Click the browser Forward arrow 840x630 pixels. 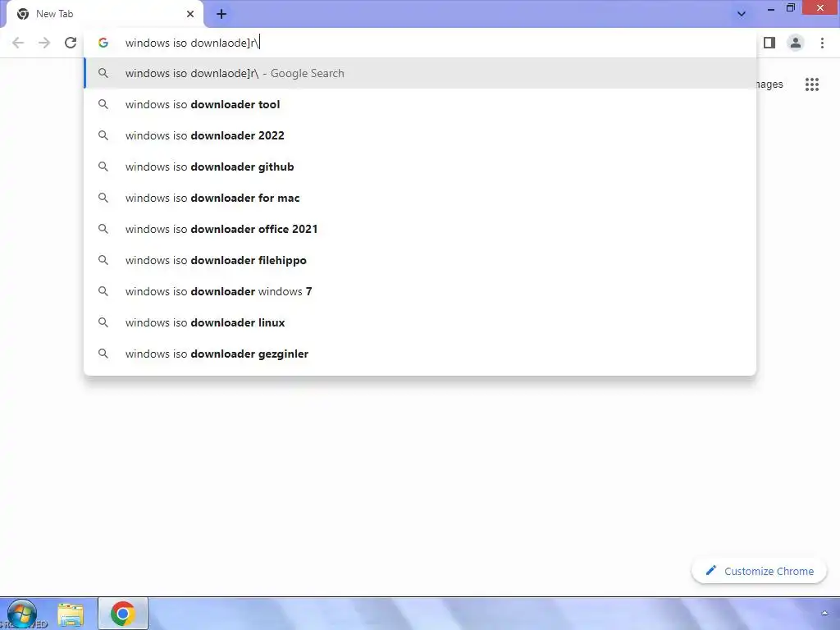pyautogui.click(x=44, y=43)
